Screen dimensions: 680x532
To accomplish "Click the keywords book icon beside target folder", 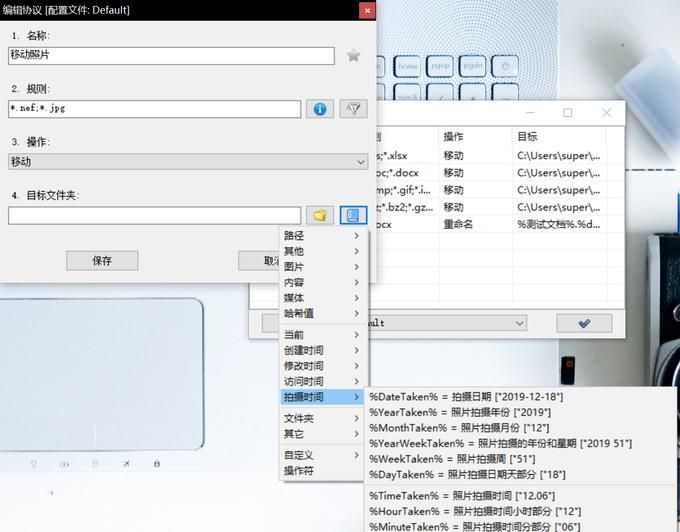I will (353, 215).
